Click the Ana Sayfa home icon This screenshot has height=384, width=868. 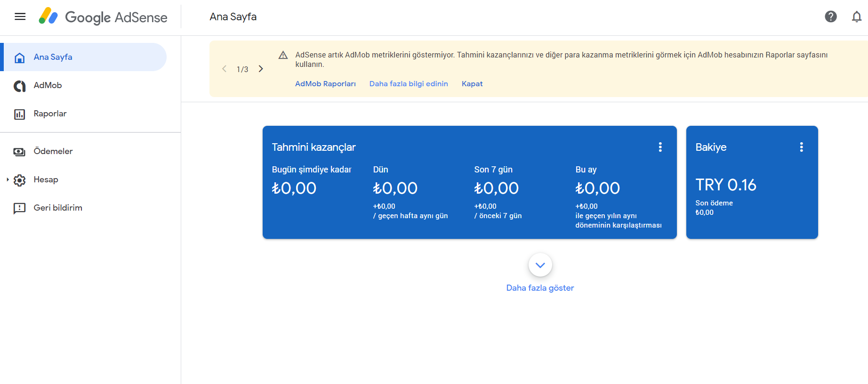[x=19, y=57]
